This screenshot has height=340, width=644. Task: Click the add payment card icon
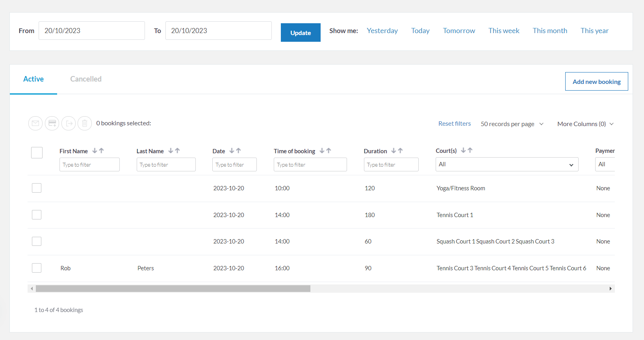click(52, 123)
